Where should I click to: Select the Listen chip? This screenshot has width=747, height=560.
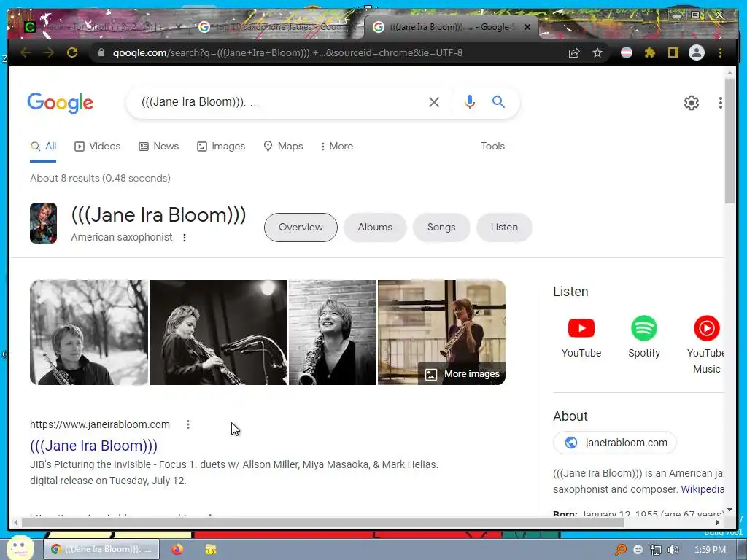point(504,227)
